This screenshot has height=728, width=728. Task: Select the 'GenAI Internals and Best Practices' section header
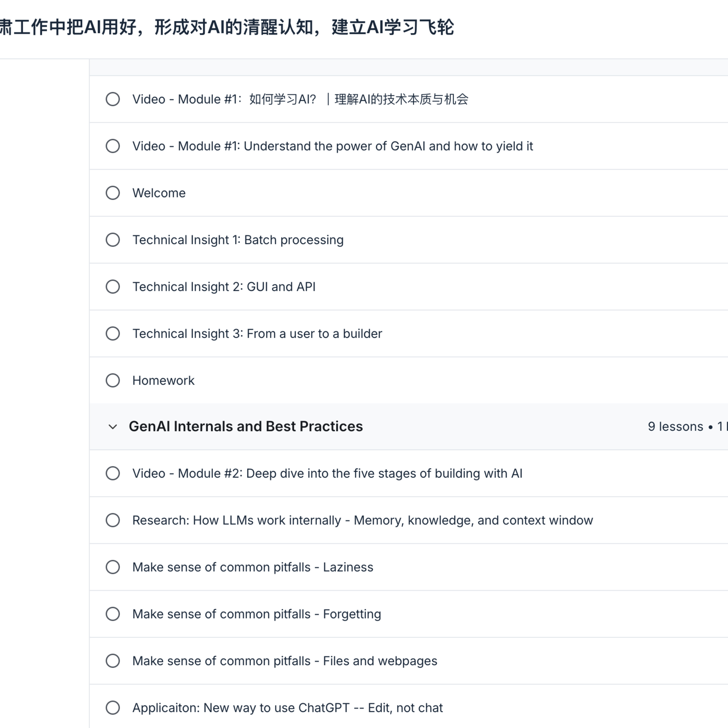coord(246,426)
